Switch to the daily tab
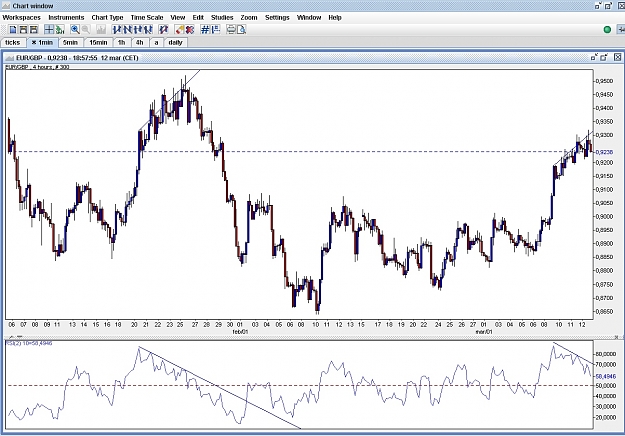The image size is (625, 436). [x=175, y=43]
